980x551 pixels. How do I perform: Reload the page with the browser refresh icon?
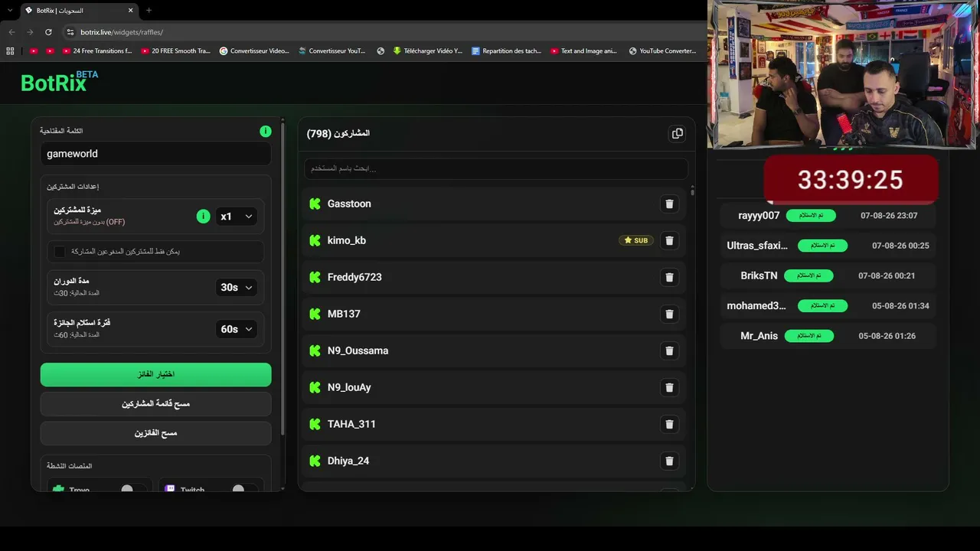(48, 32)
